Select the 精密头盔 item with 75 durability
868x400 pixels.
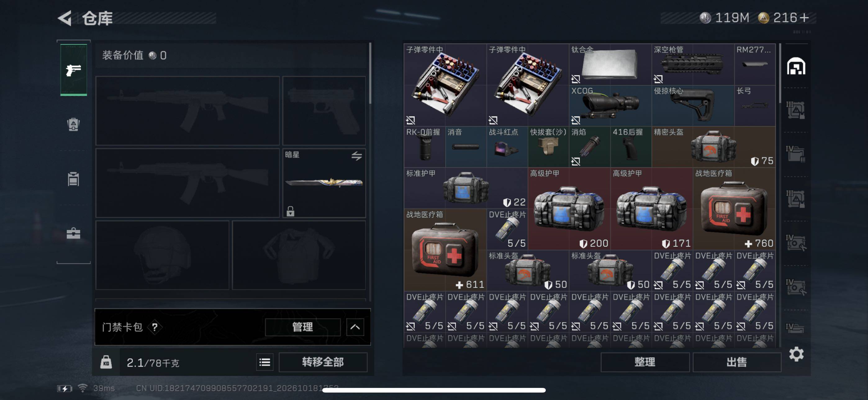click(713, 147)
